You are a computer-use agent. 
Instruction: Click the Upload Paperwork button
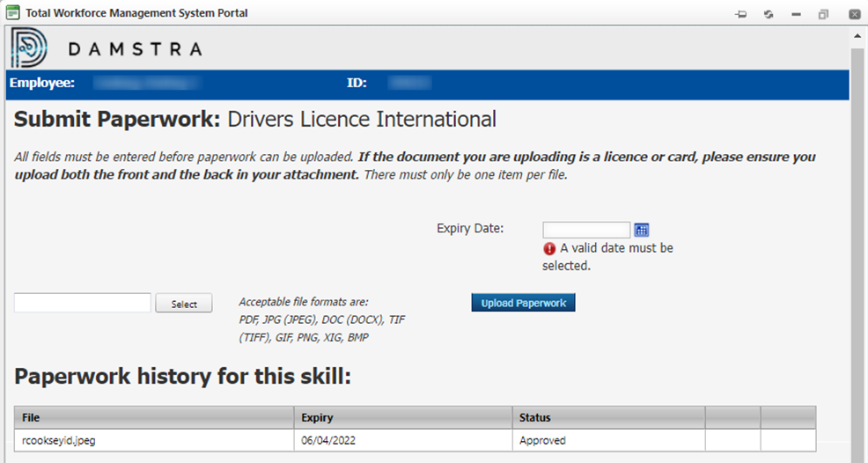tap(523, 303)
